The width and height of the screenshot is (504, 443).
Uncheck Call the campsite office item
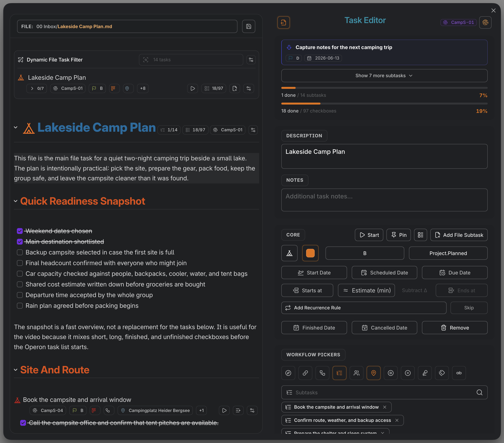click(23, 423)
